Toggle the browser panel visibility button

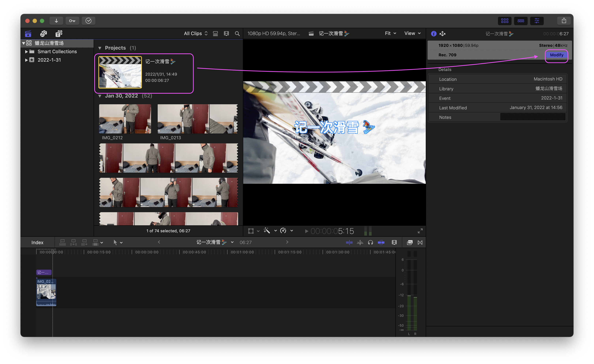coord(504,21)
